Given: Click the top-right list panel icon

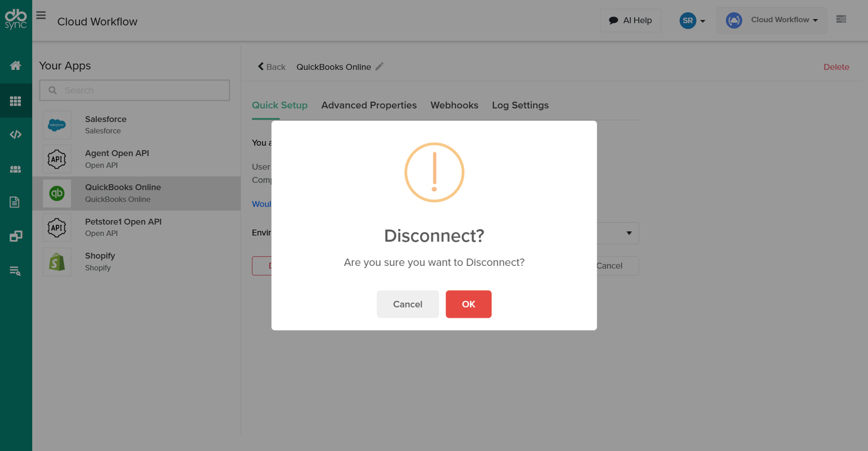Looking at the screenshot, I should pos(841,19).
